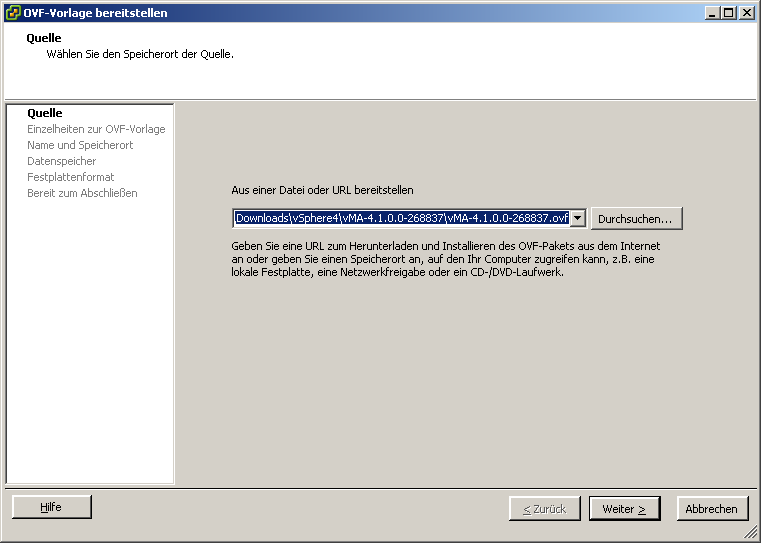Maximize the OVF-Vorlage bereitstellen window
761x543 pixels.
click(729, 13)
